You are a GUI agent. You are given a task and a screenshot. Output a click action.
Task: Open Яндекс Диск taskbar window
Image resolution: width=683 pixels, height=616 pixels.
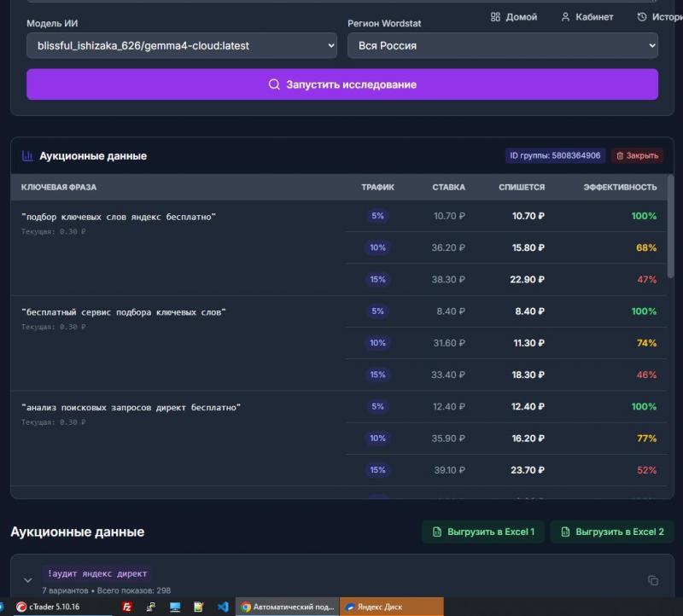[x=392, y=607]
